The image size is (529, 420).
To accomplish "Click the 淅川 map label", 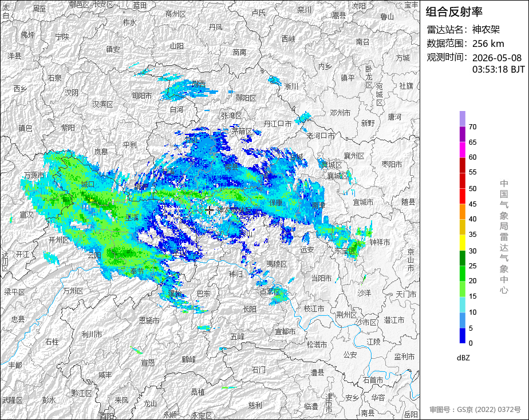I will pyautogui.click(x=291, y=86).
